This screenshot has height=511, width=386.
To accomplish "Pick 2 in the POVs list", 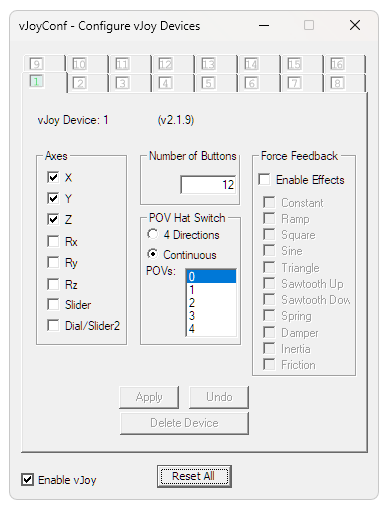I will point(211,303).
